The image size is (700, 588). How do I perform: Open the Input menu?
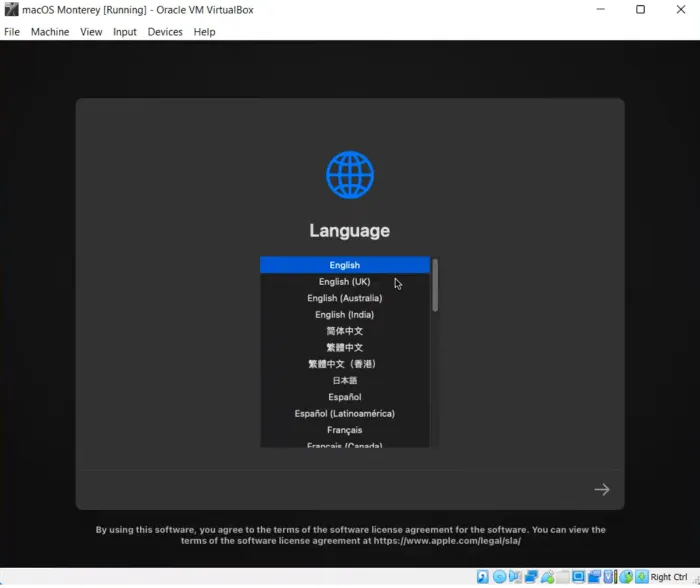pos(124,32)
